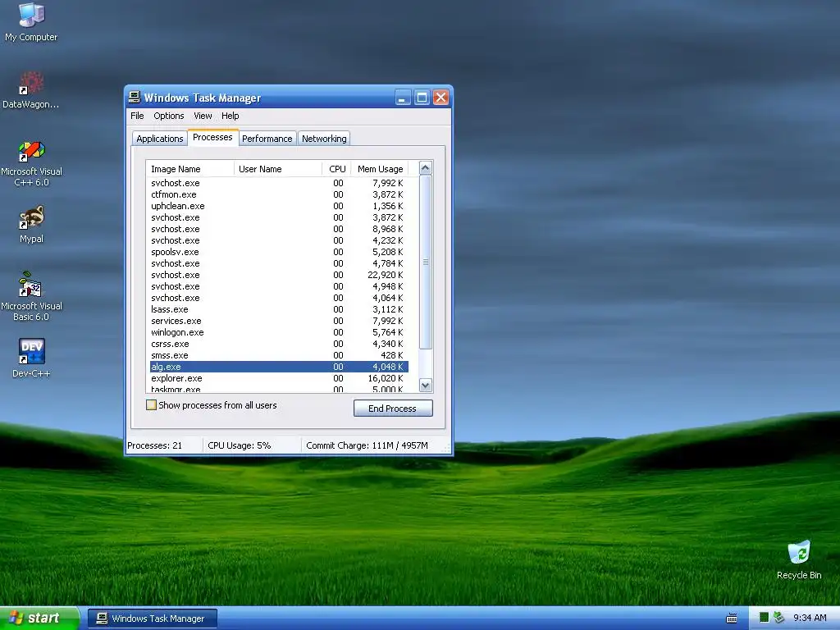The height and width of the screenshot is (630, 840).
Task: Click the Processes: 21 status bar entry
Action: click(x=163, y=445)
